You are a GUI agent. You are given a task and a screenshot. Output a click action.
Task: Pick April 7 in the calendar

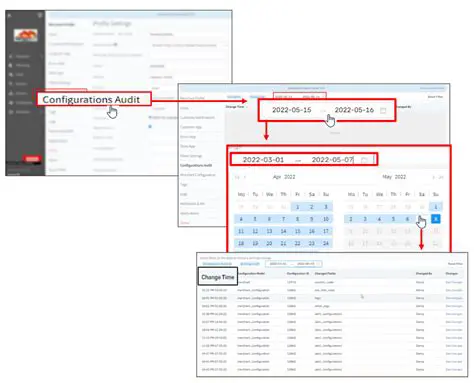coord(283,219)
